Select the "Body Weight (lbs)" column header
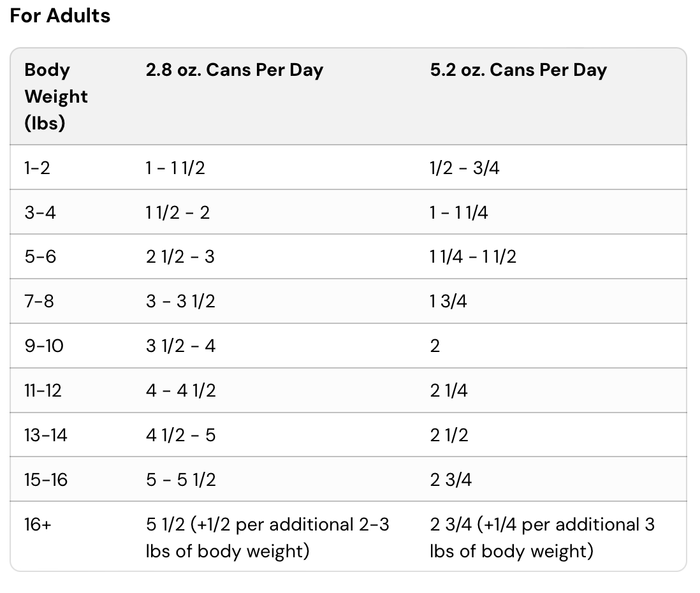The height and width of the screenshot is (593, 700). click(56, 96)
